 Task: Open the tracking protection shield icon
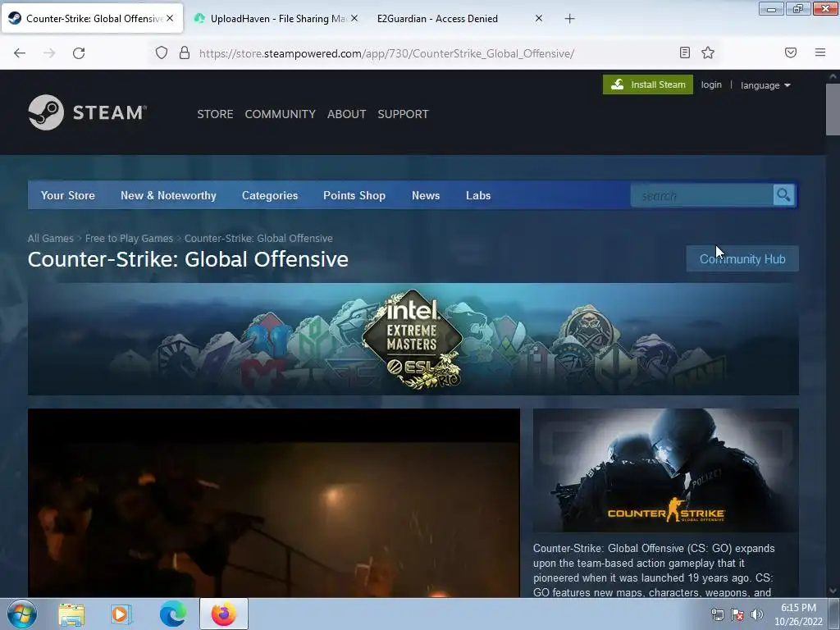coord(162,52)
